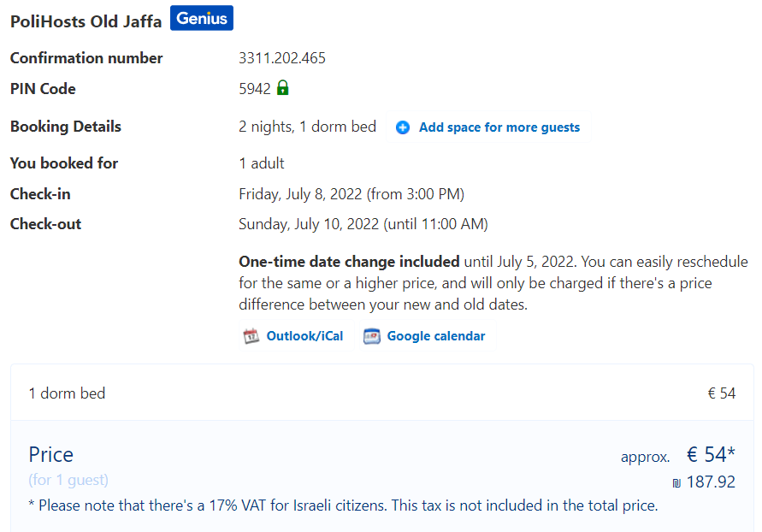The width and height of the screenshot is (762, 532).
Task: Click the € 54 approximate price
Action: pyautogui.click(x=710, y=454)
